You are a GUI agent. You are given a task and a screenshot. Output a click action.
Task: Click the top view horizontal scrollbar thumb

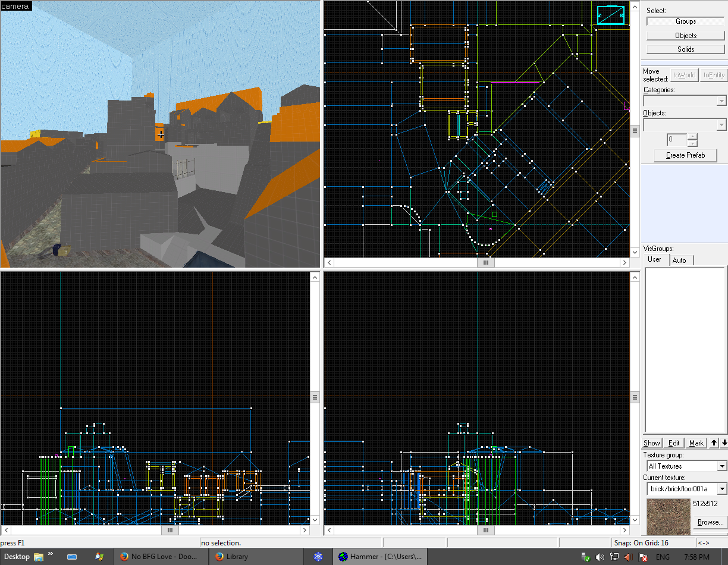point(485,262)
